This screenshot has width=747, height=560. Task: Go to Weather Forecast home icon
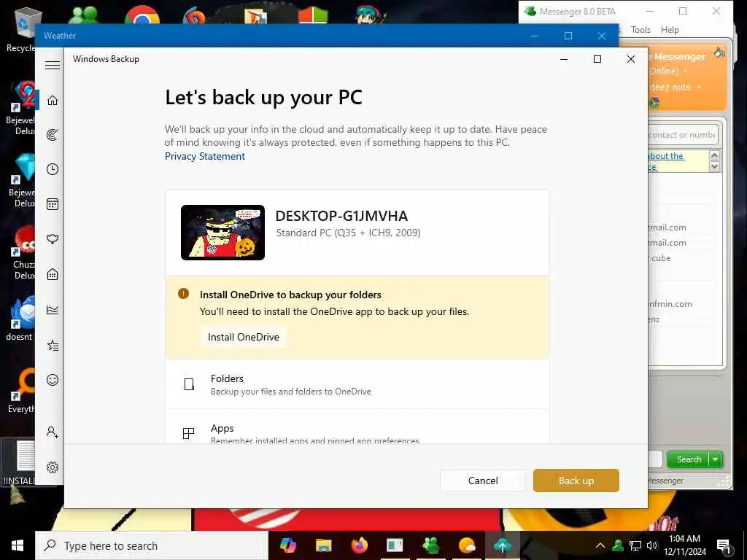tap(53, 100)
